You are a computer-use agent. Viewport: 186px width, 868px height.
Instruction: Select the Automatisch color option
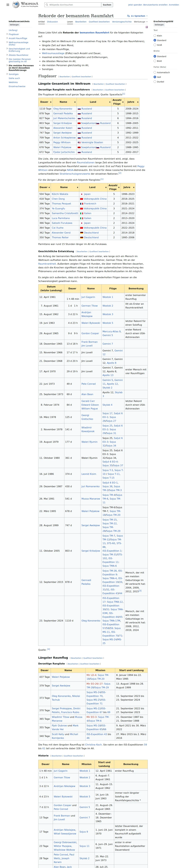(155, 72)
